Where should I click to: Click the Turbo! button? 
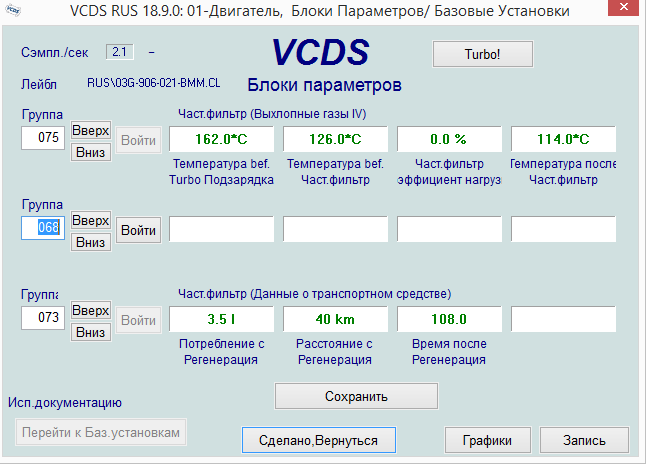coord(484,52)
